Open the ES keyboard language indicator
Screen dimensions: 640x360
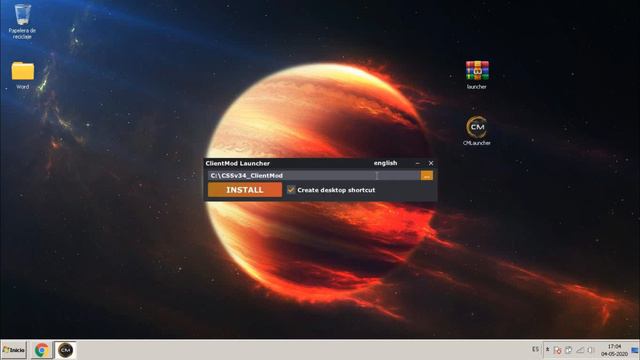535,349
